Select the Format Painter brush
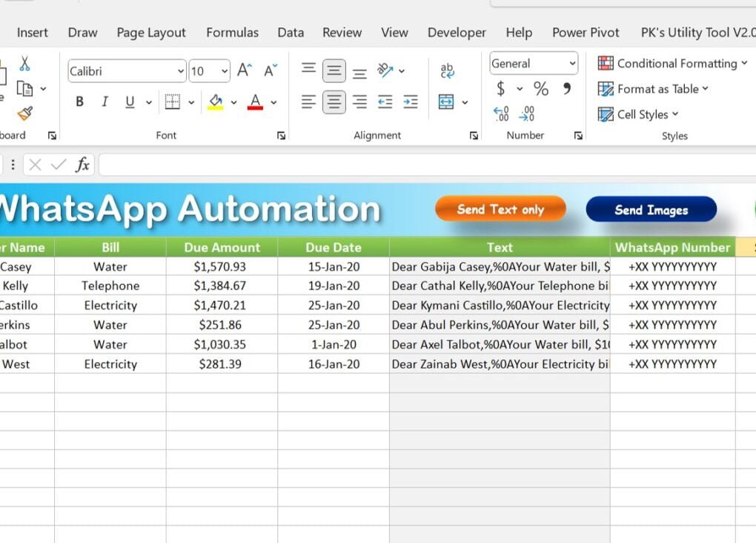This screenshot has height=543, width=756. pyautogui.click(x=25, y=113)
